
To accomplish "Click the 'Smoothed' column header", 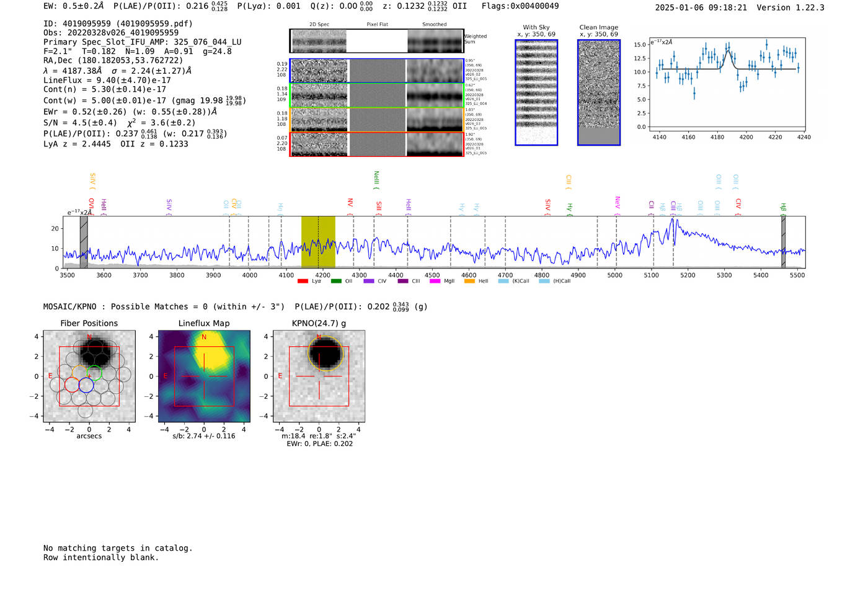I will [x=435, y=25].
